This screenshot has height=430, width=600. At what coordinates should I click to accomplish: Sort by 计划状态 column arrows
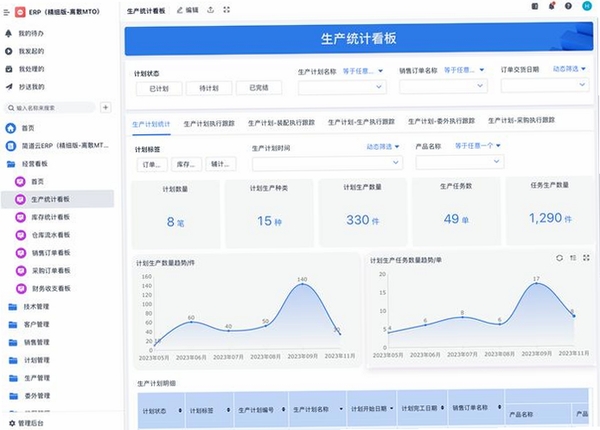tap(180, 410)
